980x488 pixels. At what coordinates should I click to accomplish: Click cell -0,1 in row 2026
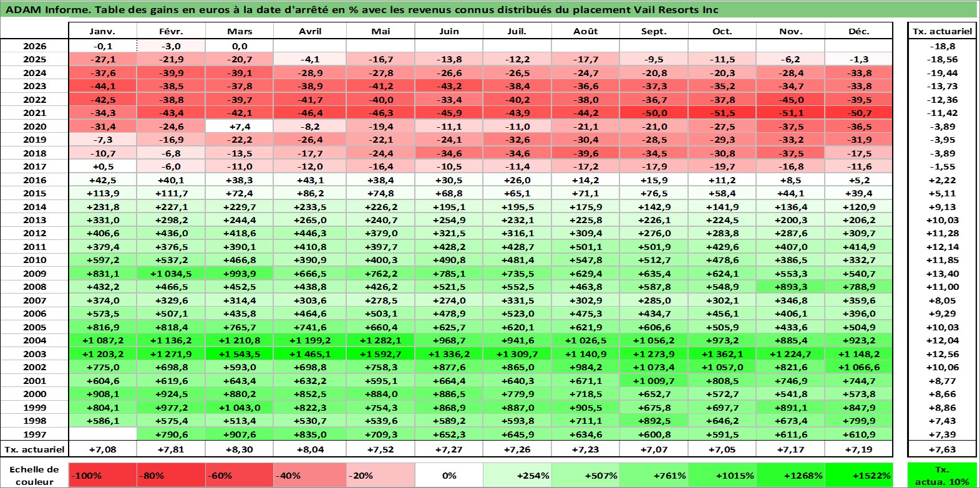click(102, 46)
